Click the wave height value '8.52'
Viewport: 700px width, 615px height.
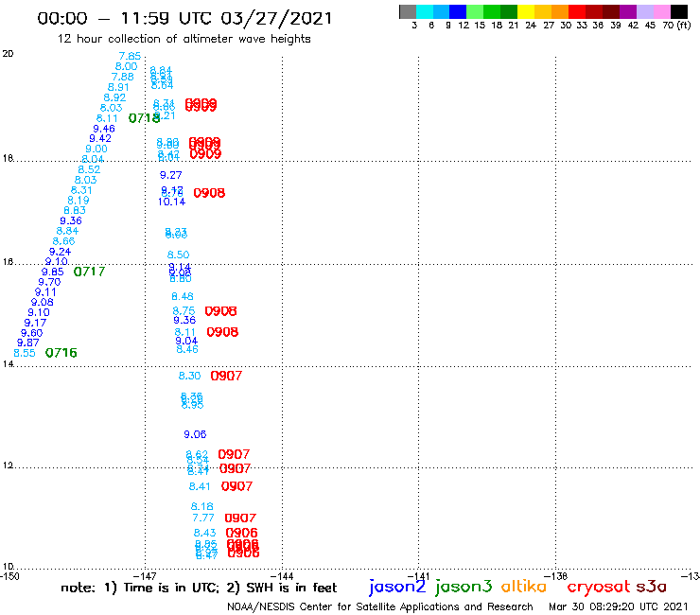coord(89,169)
